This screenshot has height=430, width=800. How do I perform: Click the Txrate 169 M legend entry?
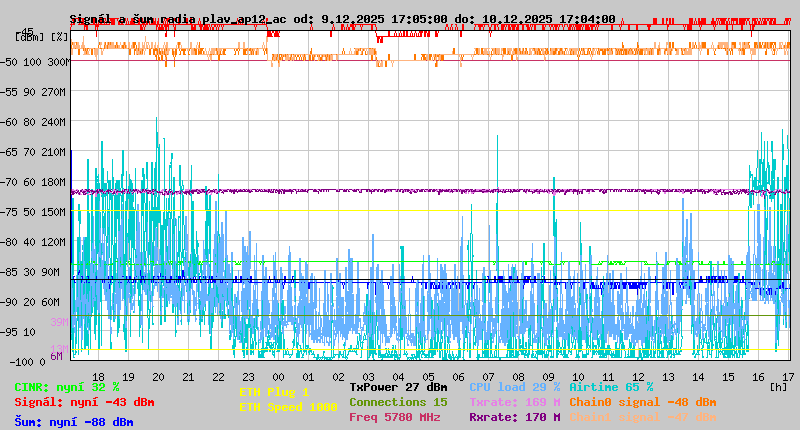point(514,402)
